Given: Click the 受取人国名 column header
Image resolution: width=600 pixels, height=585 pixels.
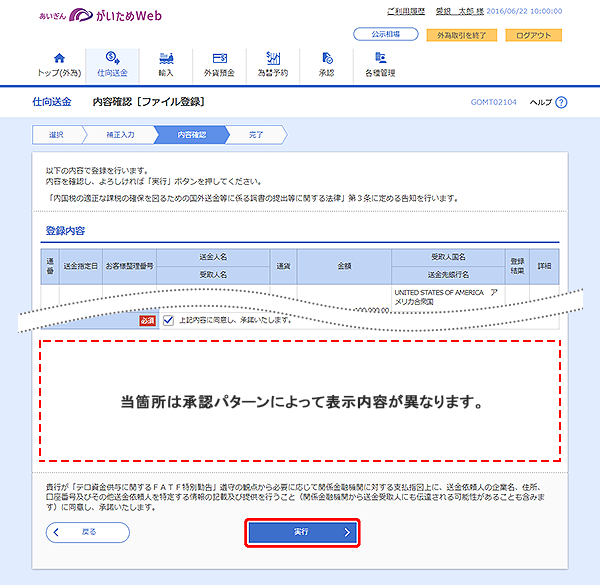Looking at the screenshot, I should coord(448,257).
